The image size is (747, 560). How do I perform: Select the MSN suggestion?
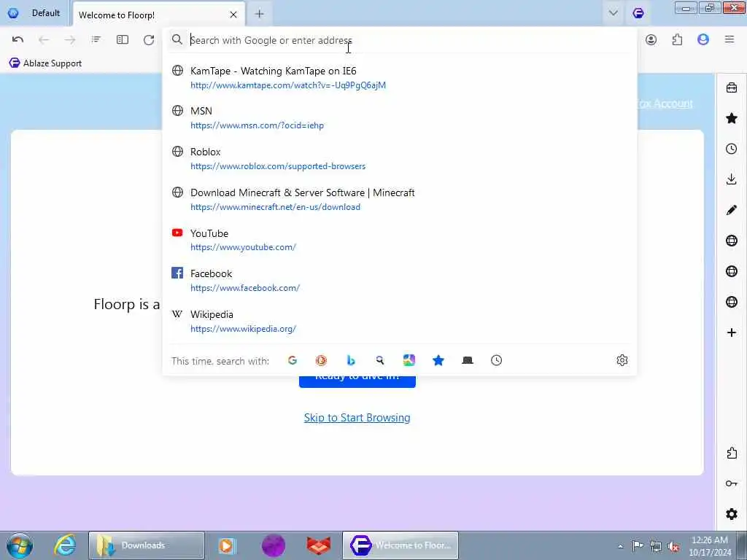pyautogui.click(x=399, y=117)
